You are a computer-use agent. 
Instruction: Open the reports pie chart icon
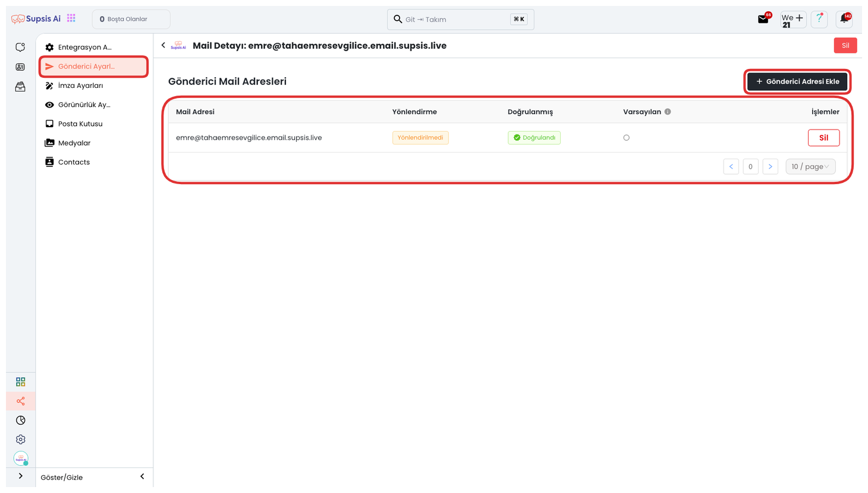point(21,421)
